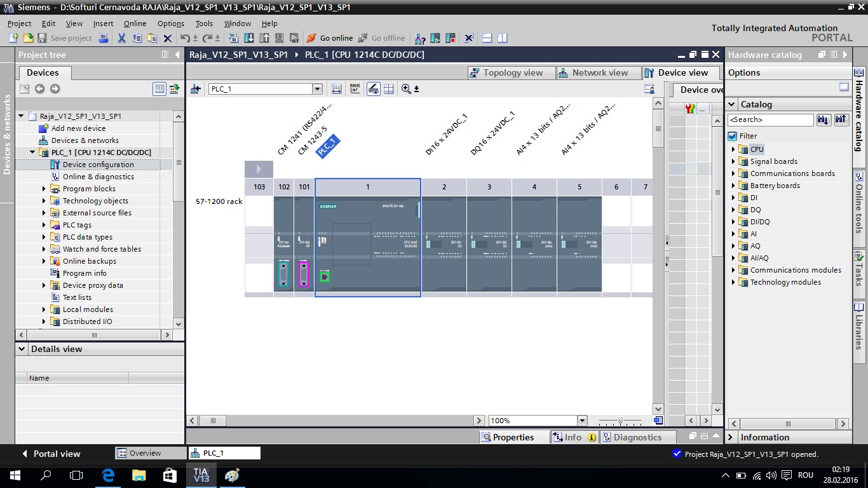Click the Open project icon
Viewport: 868px width, 488px height.
(x=28, y=38)
